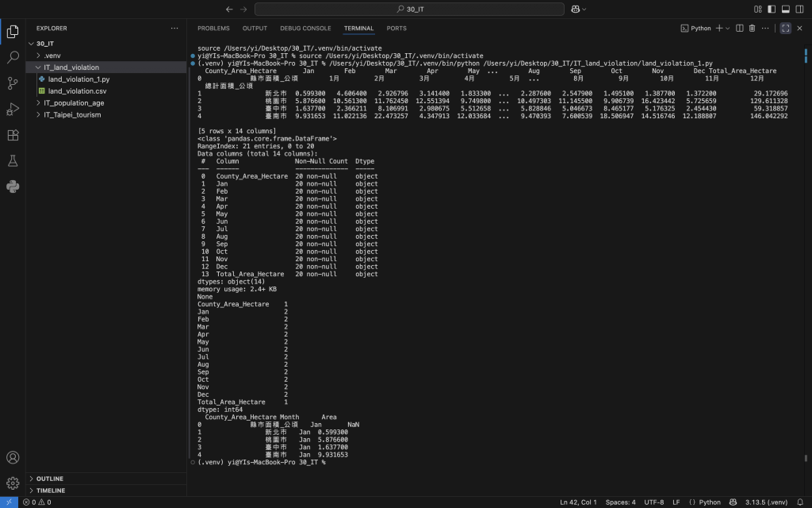Open the Run and Debug view
Viewport: 812px width, 508px height.
(13, 109)
